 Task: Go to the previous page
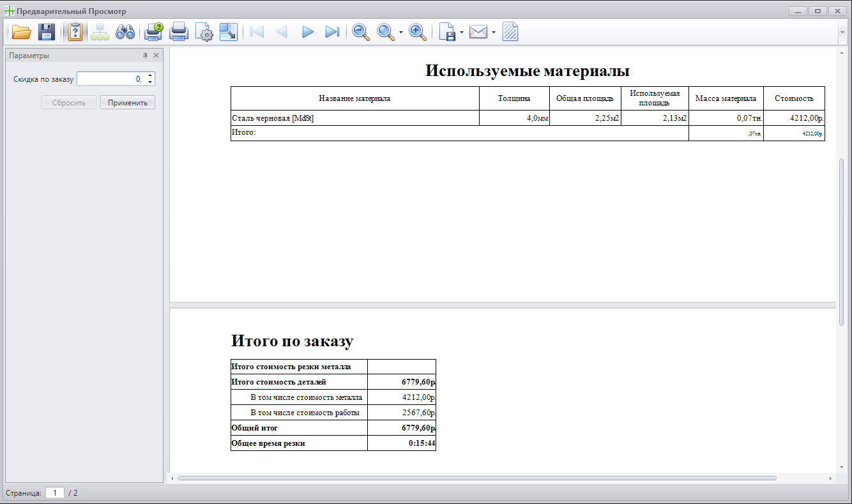coord(282,32)
